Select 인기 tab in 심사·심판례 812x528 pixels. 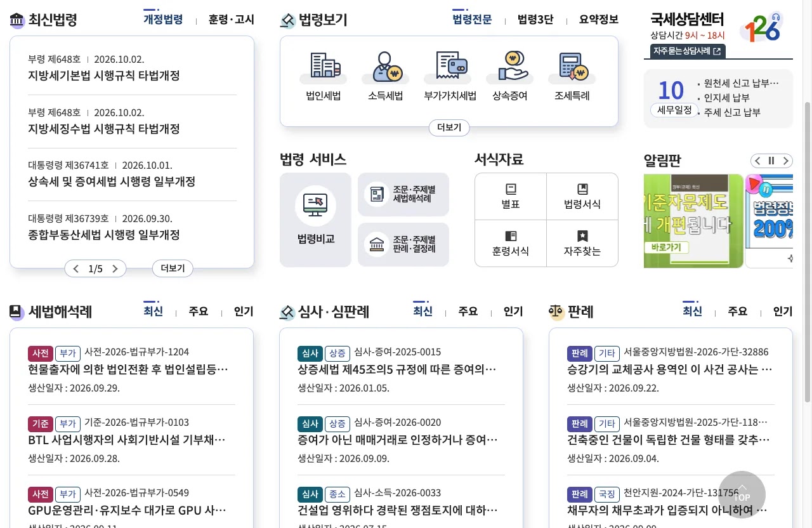513,312
